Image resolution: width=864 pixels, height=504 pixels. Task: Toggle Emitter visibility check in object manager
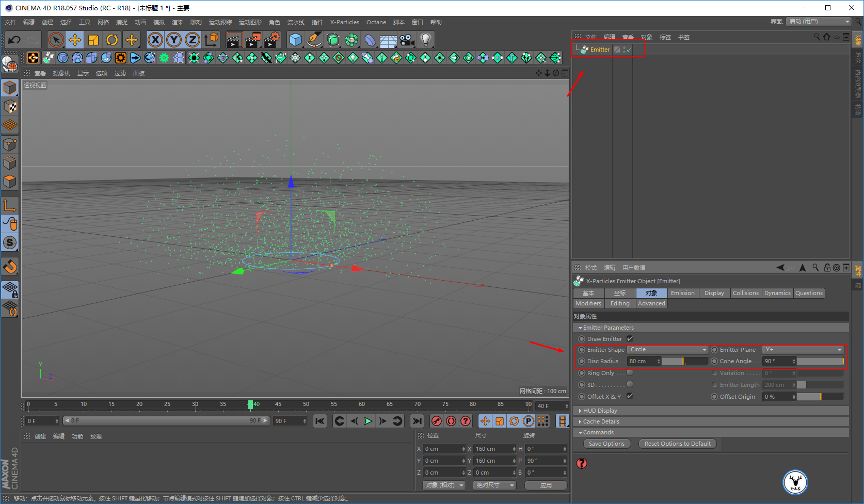[629, 50]
